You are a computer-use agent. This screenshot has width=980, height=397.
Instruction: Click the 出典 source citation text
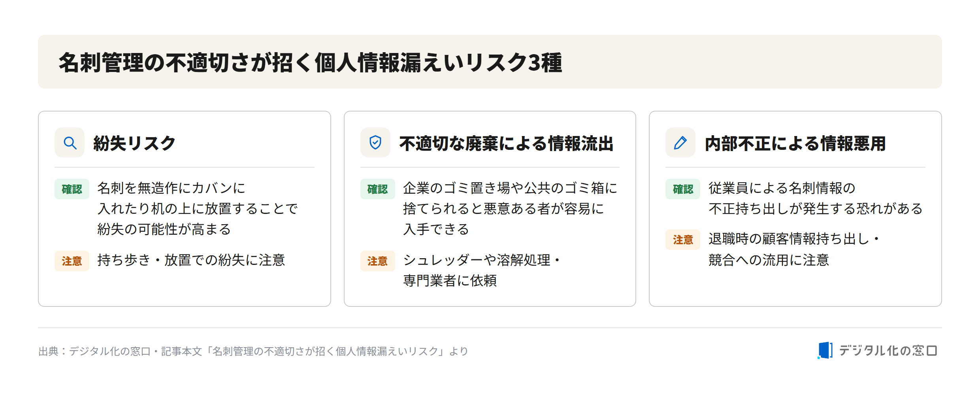pos(253,351)
